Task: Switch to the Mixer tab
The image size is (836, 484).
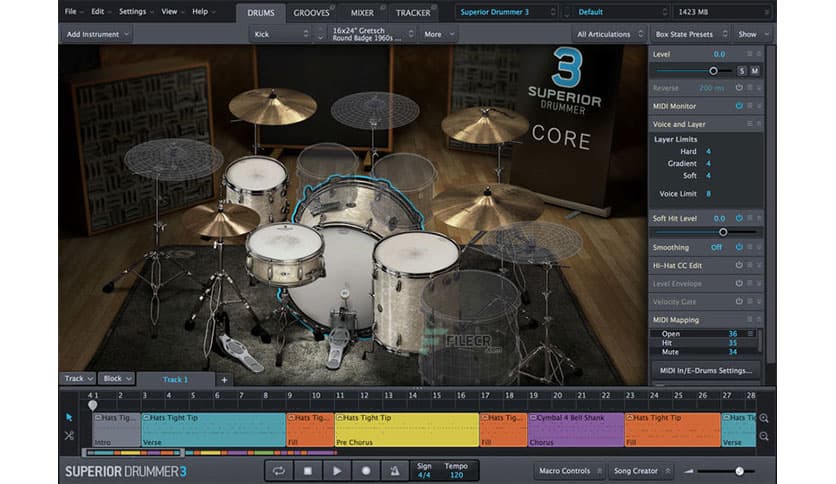Action: [362, 13]
